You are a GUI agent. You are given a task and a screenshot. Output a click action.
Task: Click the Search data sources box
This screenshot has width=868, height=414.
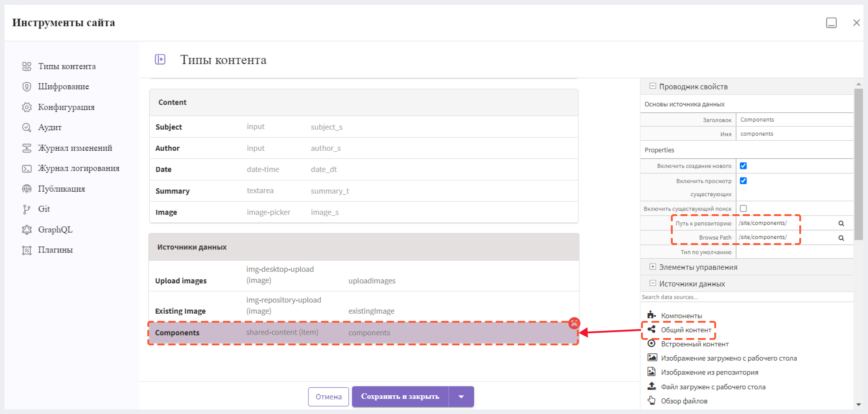[x=747, y=297]
